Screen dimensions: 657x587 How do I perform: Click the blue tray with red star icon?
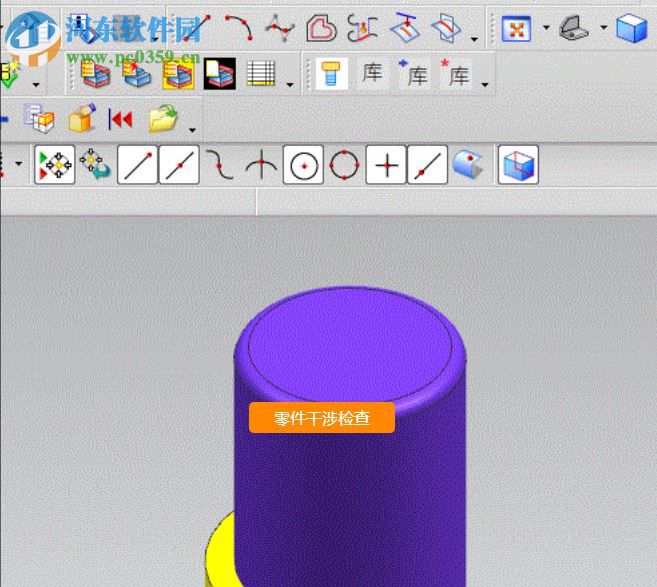(137, 74)
